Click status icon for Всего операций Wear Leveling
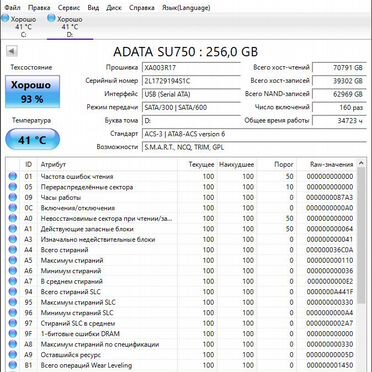Image resolution: width=372 pixels, height=372 pixels. pyautogui.click(x=13, y=365)
